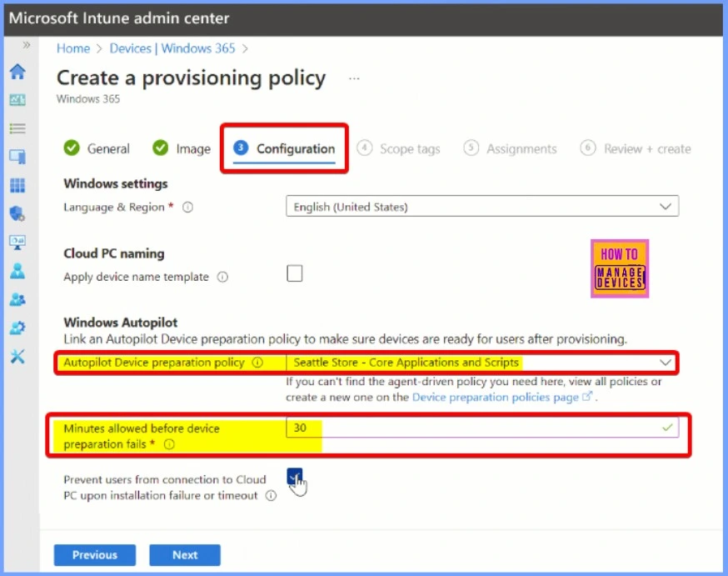Image resolution: width=728 pixels, height=576 pixels.
Task: Open Device preparation policies page link
Action: coord(502,397)
